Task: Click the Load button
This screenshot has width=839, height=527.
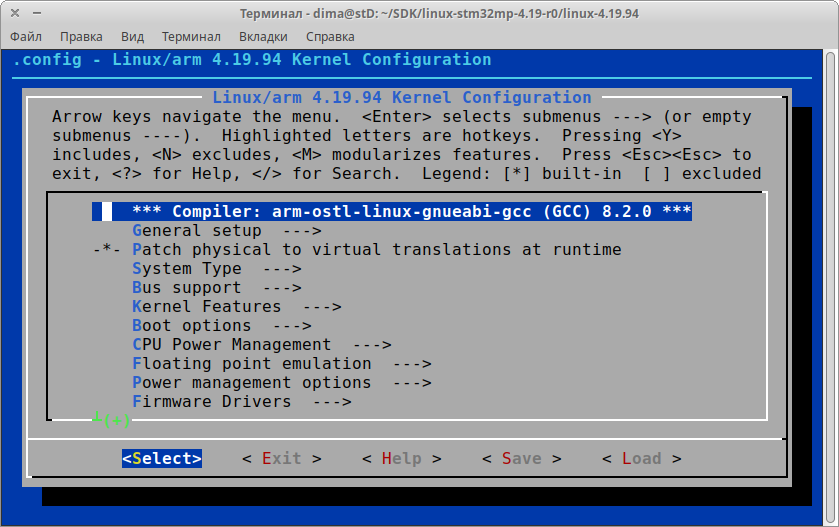Action: coord(641,459)
